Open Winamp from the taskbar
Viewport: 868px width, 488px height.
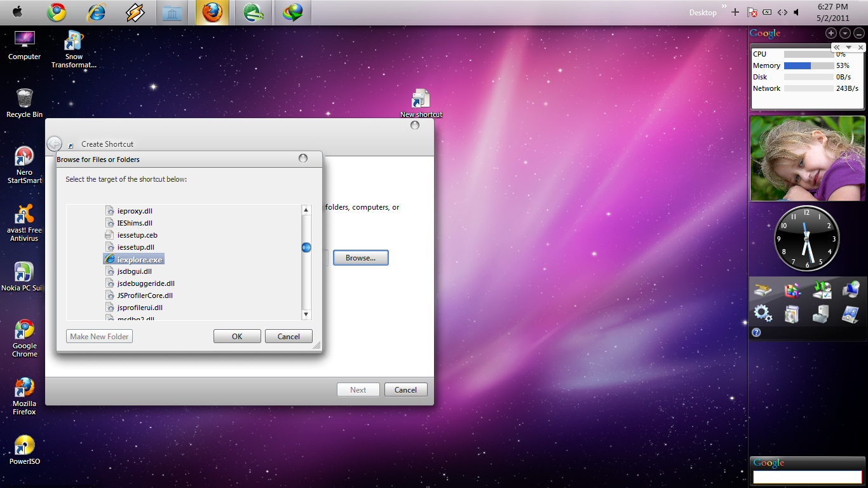pyautogui.click(x=135, y=12)
